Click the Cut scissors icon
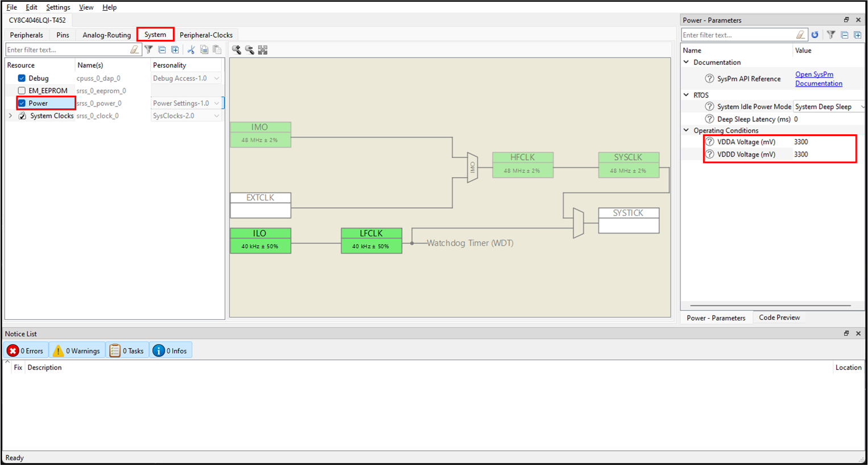The image size is (868, 465). tap(191, 50)
